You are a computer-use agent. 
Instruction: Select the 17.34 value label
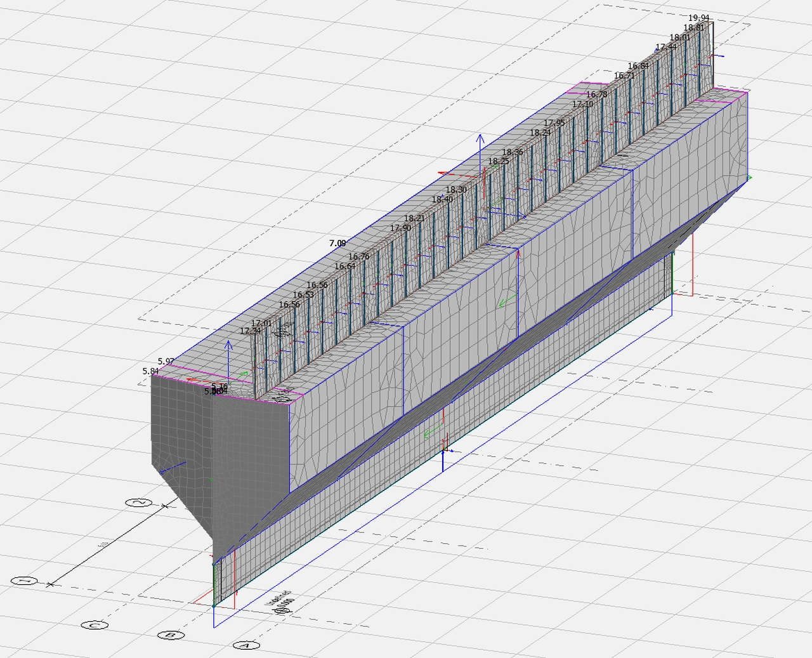click(x=251, y=331)
